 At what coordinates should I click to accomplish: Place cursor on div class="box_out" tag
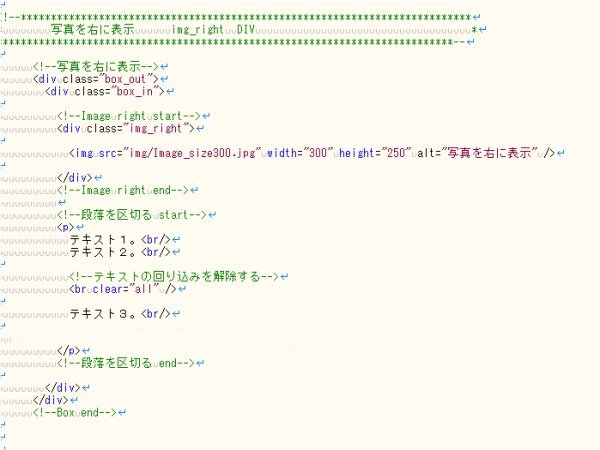click(95, 79)
